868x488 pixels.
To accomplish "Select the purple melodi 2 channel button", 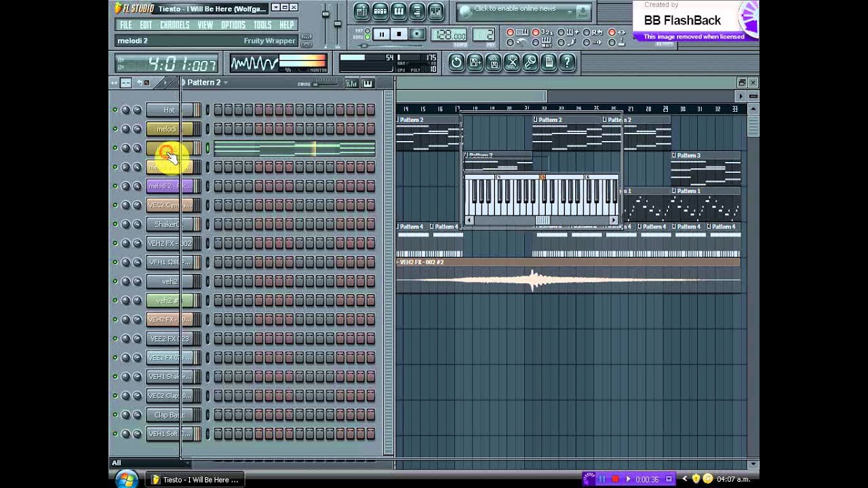I will click(169, 186).
